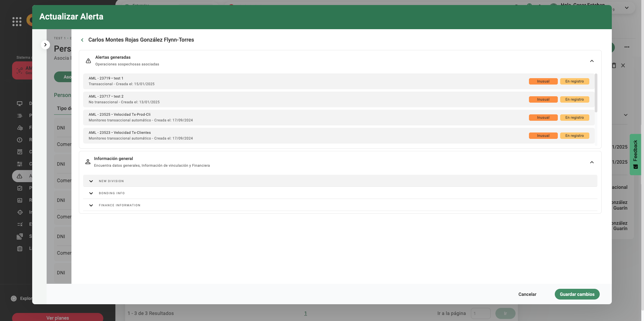Click the Guardar cambios button
Viewport: 644px width, 321px height.
(577, 294)
